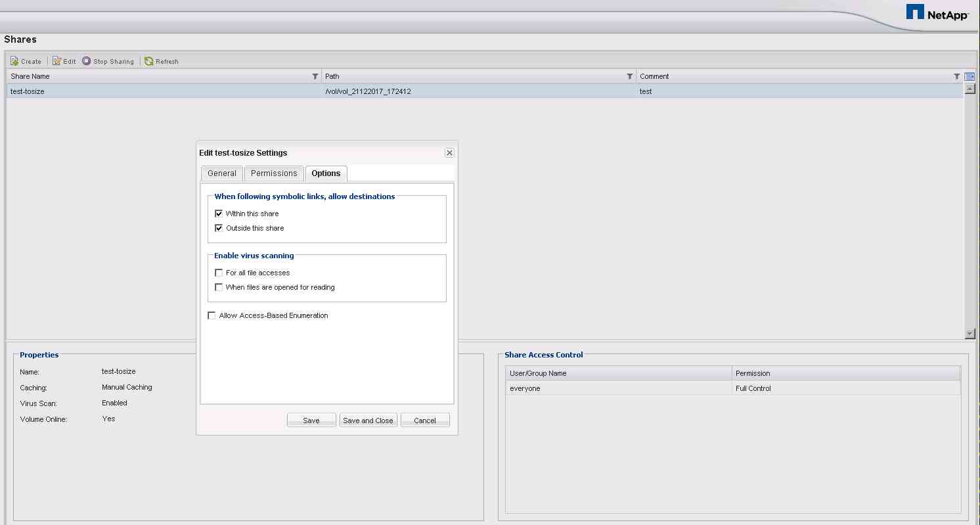Viewport: 980px width, 525px height.
Task: Select the Options tab
Action: coord(326,173)
